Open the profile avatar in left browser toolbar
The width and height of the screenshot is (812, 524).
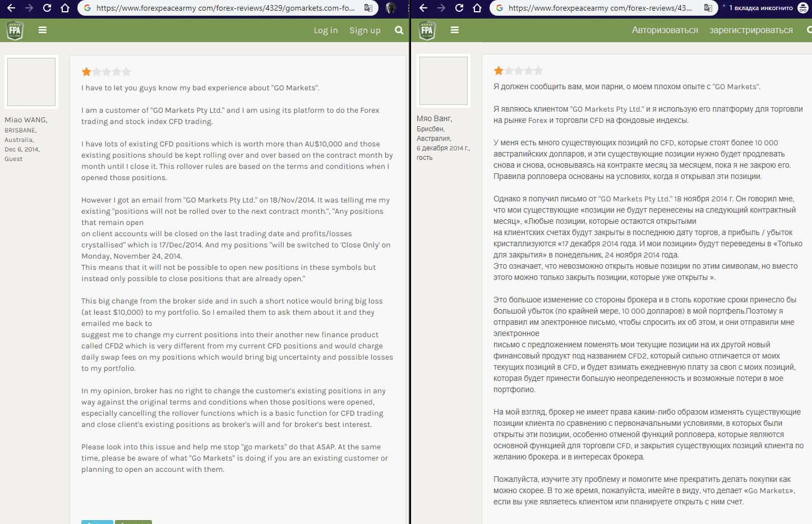click(391, 8)
